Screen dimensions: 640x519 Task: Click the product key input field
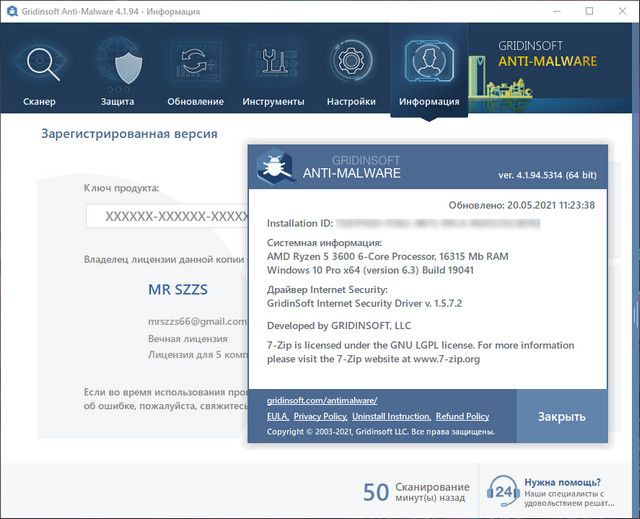click(x=165, y=216)
